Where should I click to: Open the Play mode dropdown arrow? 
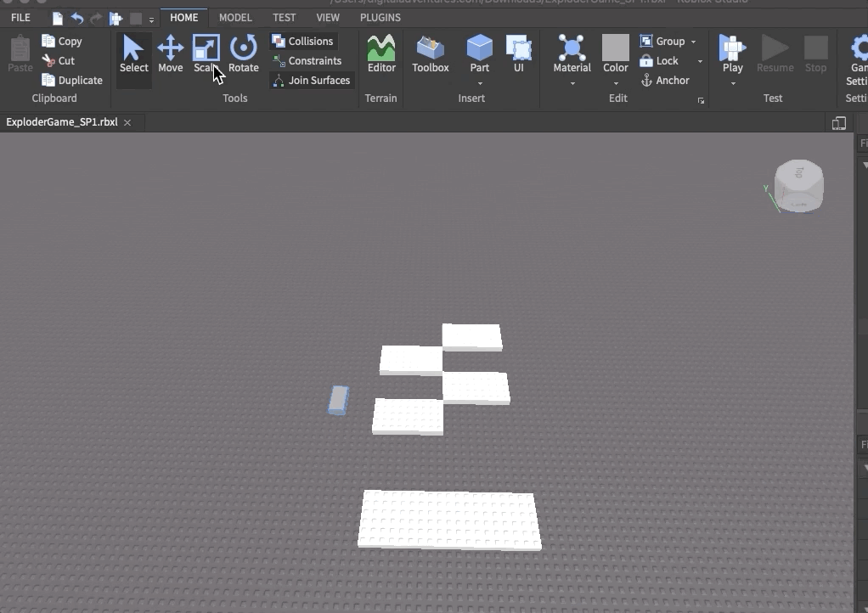733,83
